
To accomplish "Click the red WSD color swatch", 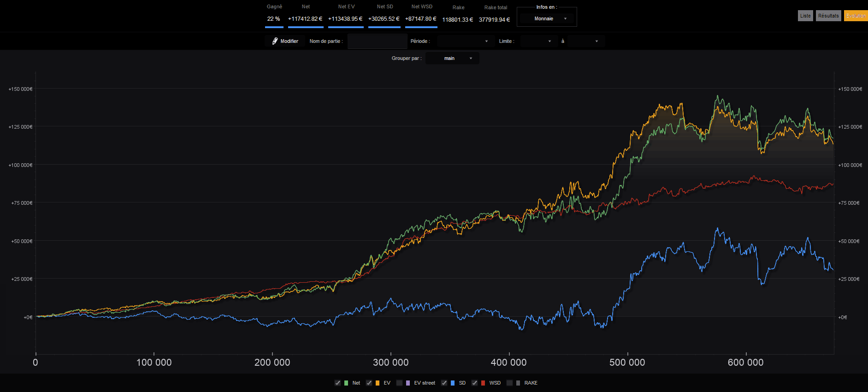I will pos(483,383).
